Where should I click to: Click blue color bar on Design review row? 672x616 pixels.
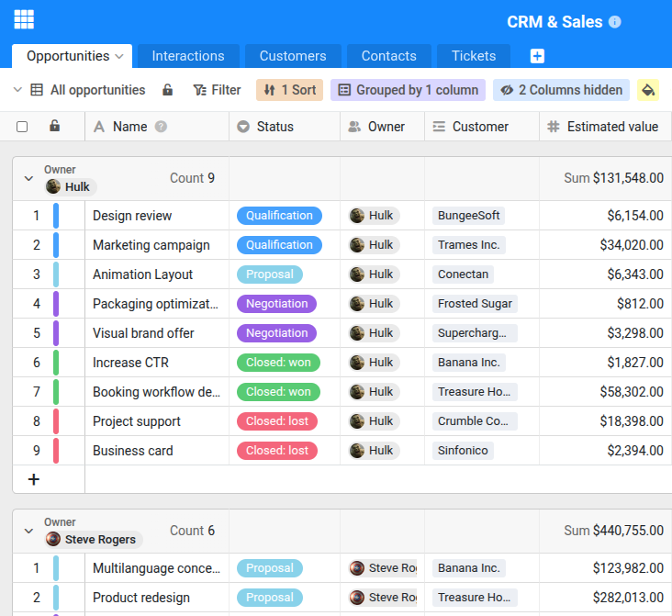click(56, 215)
